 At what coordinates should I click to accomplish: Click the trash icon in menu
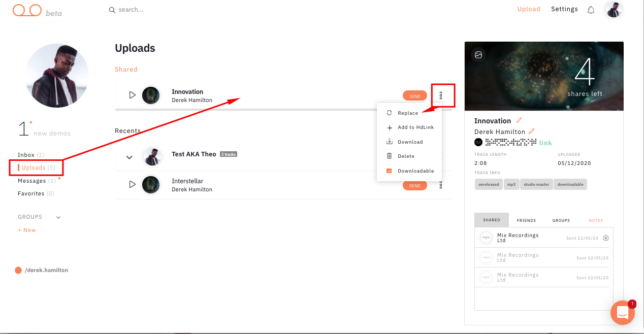coord(390,156)
